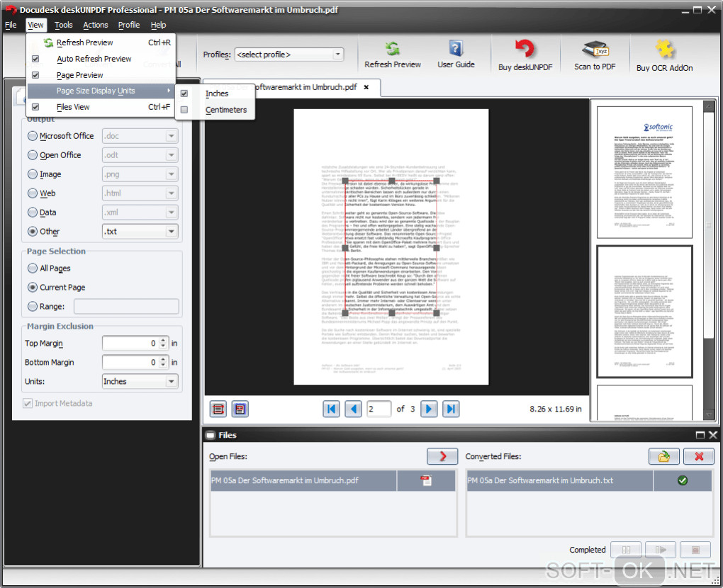Close the PM 05a PDF document tab
This screenshot has width=723, height=588.
click(366, 87)
